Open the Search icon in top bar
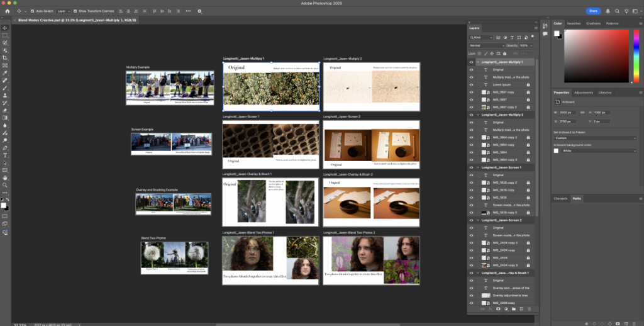Screen dimensions: 644x326 tap(617, 11)
